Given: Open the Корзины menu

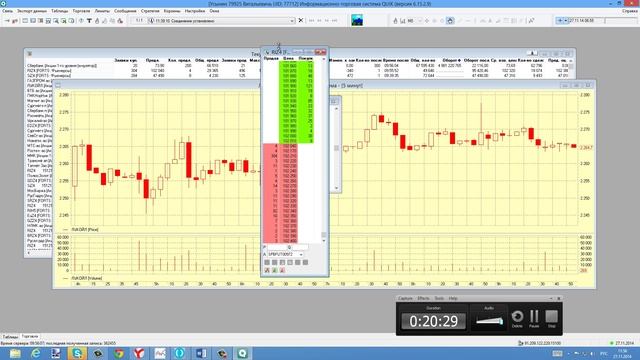Looking at the screenshot, I should pos(172,11).
